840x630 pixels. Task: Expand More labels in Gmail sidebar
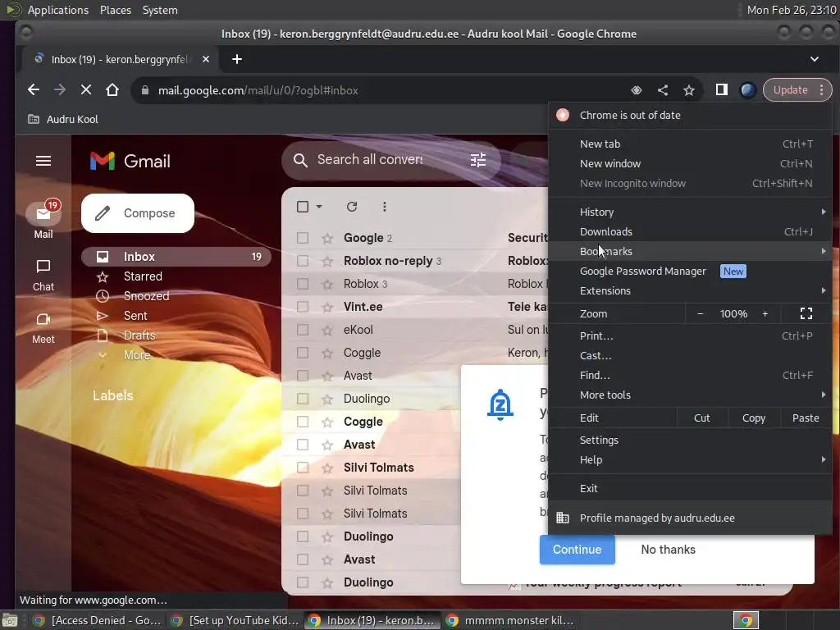(x=137, y=355)
